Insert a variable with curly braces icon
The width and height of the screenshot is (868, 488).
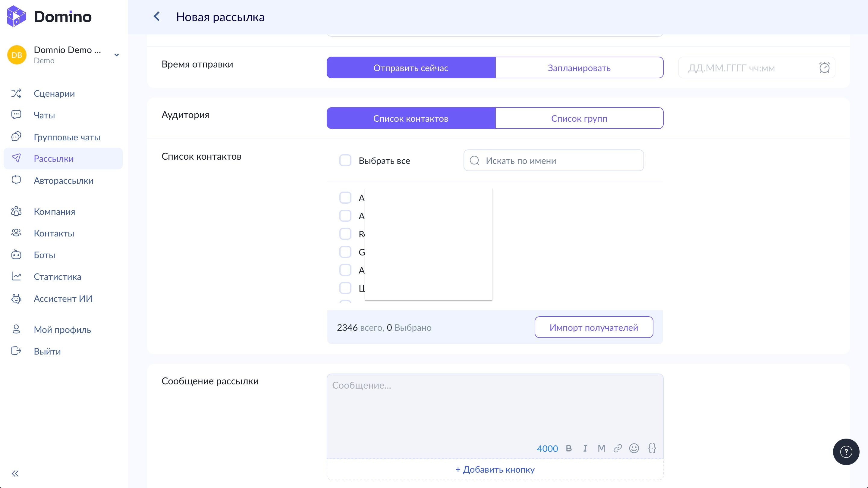tap(652, 448)
